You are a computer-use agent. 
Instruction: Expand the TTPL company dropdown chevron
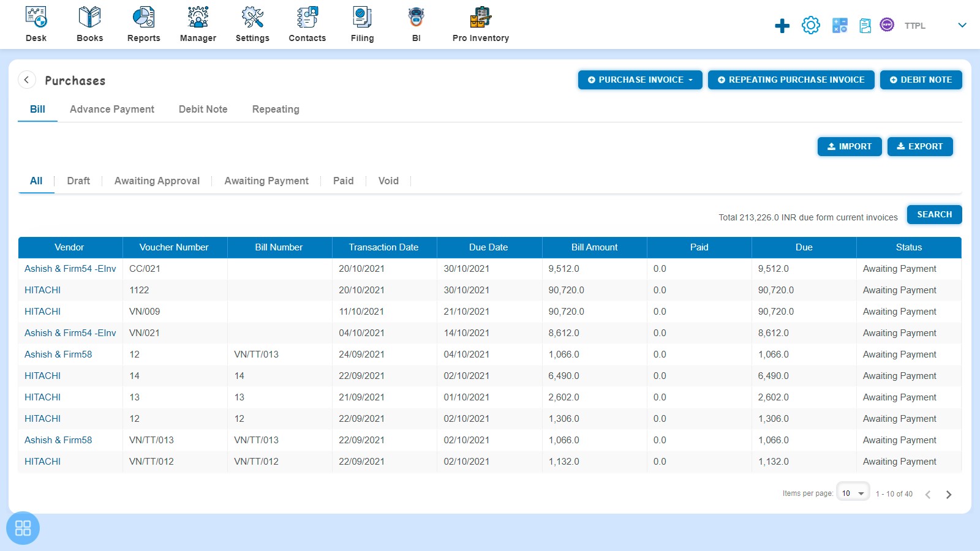pyautogui.click(x=962, y=25)
